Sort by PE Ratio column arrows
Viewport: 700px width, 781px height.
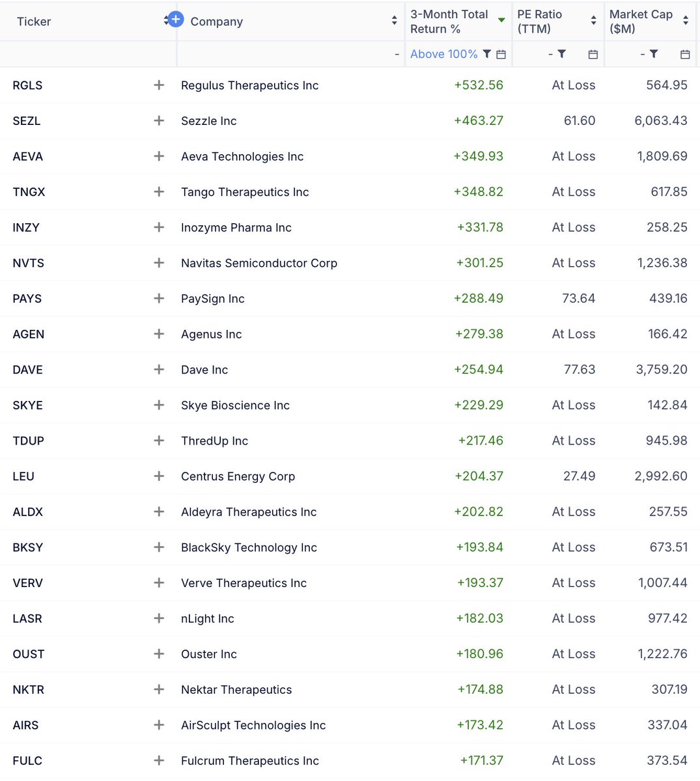(x=593, y=21)
